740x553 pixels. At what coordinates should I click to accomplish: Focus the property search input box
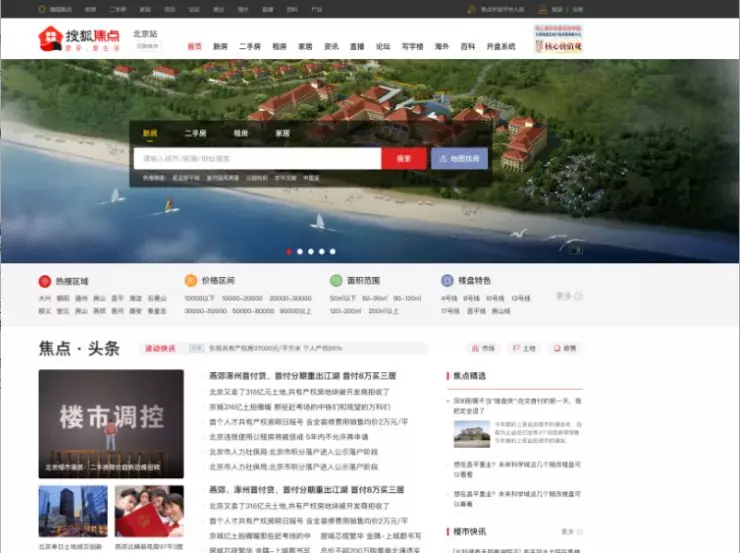[257, 159]
